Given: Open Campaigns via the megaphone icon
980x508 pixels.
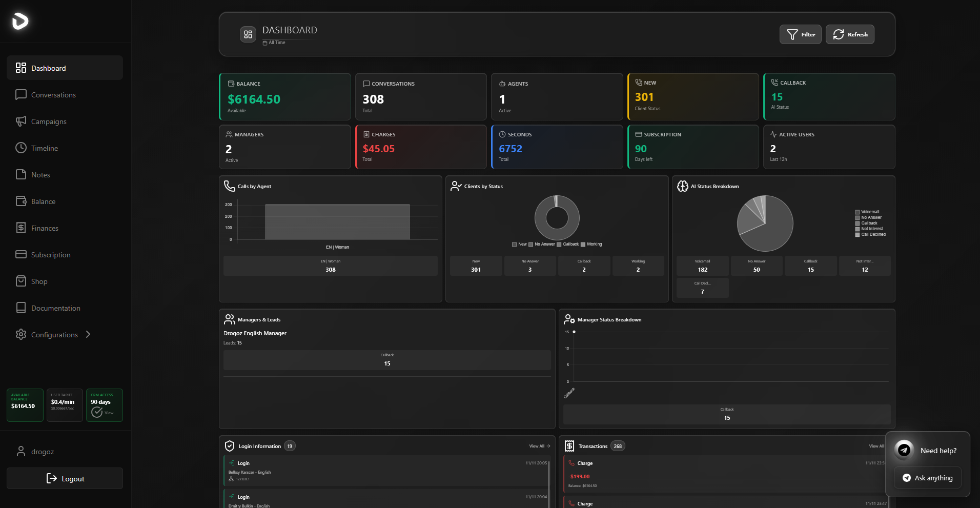Looking at the screenshot, I should click(x=21, y=121).
